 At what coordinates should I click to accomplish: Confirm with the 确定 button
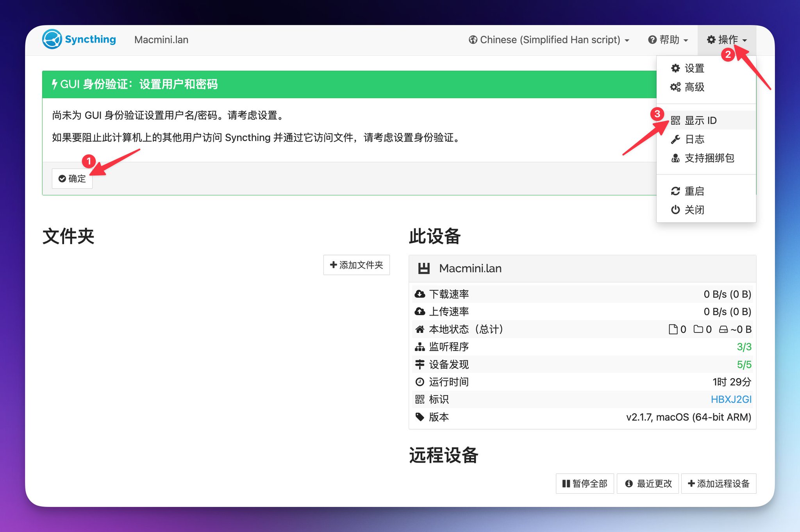click(72, 179)
